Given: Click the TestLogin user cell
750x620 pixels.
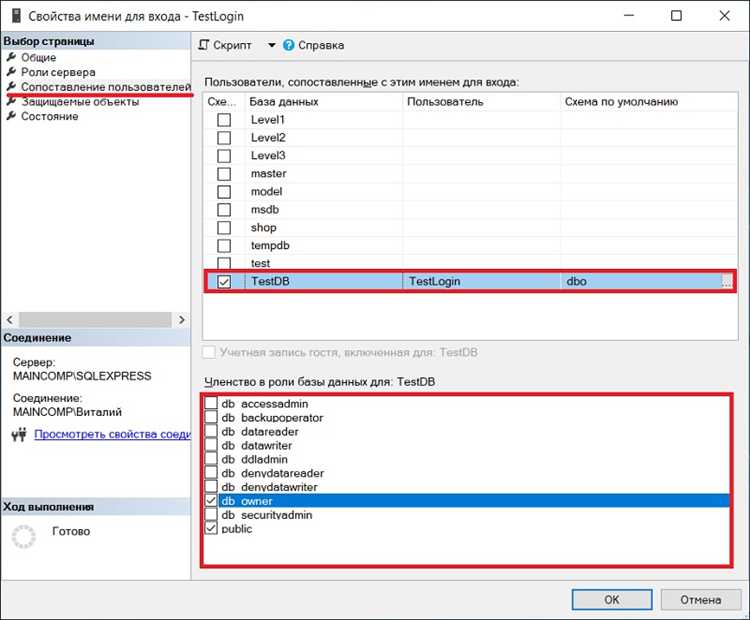Looking at the screenshot, I should (481, 281).
